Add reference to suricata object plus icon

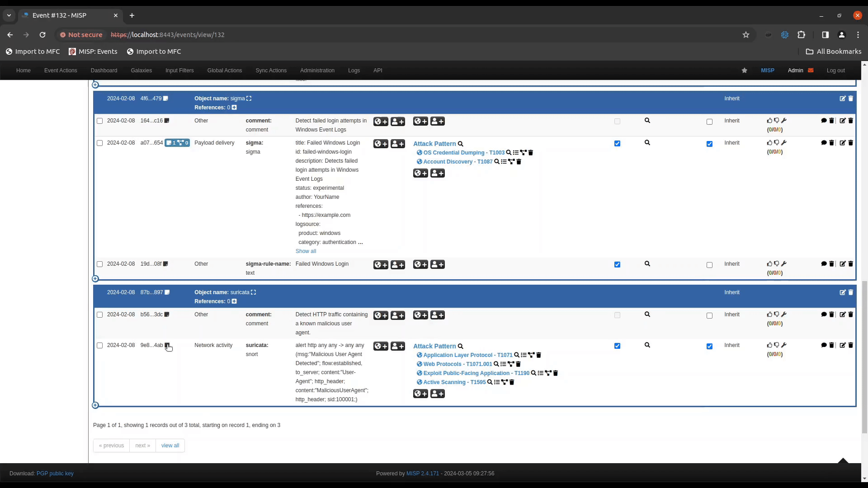(234, 301)
